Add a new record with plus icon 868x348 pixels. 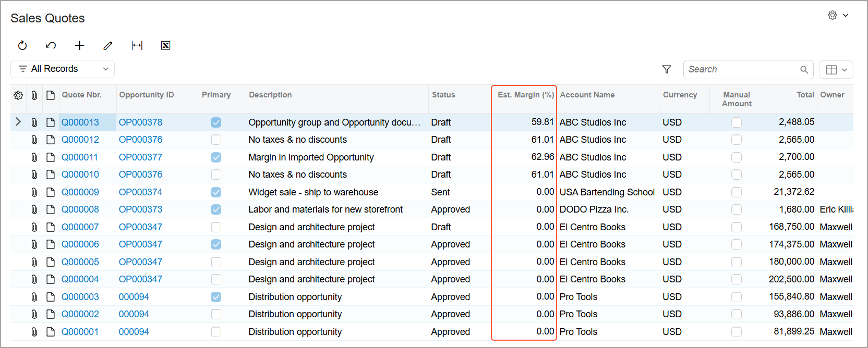tap(79, 45)
